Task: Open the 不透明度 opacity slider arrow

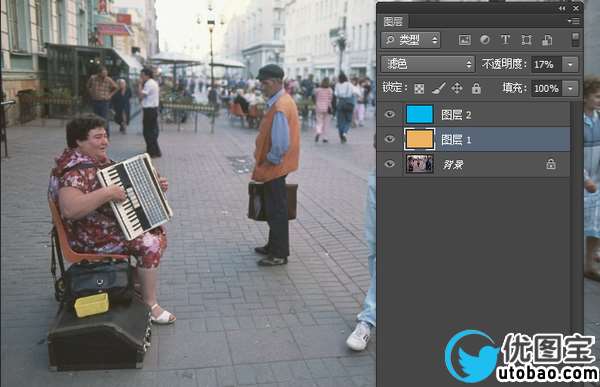Action: [570, 65]
